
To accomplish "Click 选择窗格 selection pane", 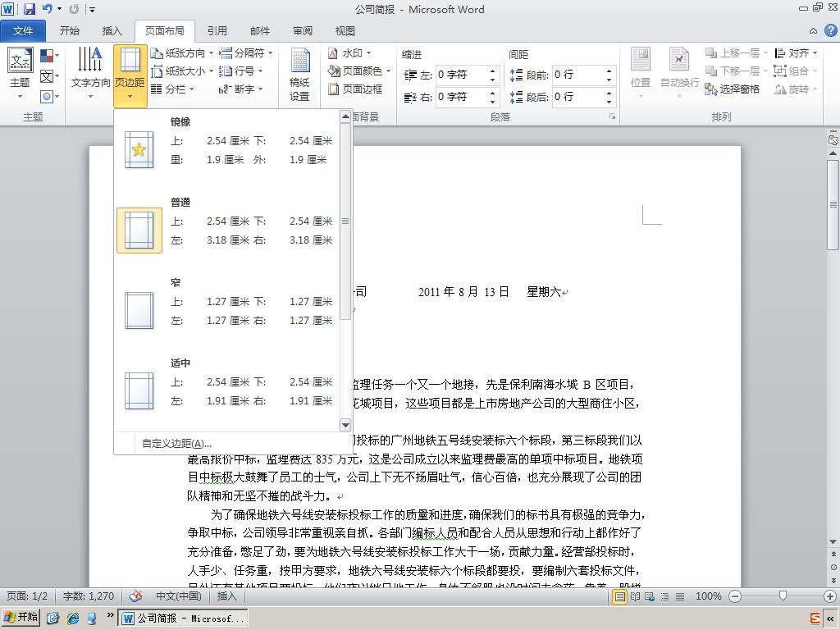I will 733,89.
